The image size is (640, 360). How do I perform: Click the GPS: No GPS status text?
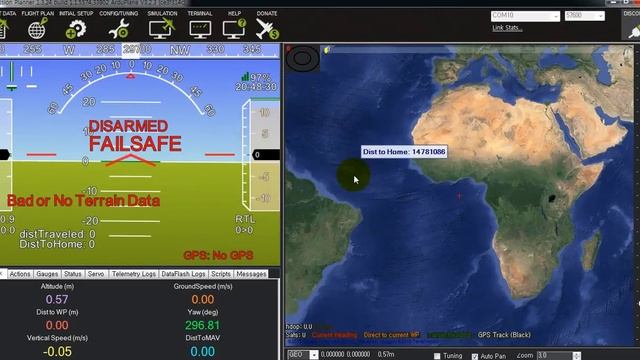pos(218,256)
